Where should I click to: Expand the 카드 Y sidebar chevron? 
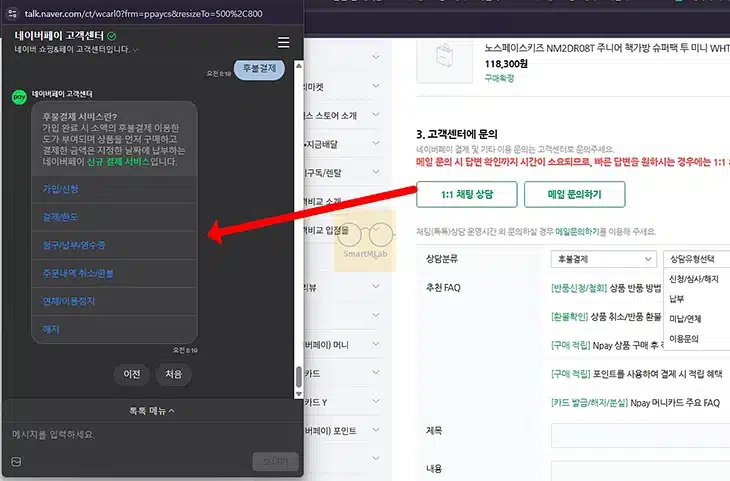click(x=376, y=401)
